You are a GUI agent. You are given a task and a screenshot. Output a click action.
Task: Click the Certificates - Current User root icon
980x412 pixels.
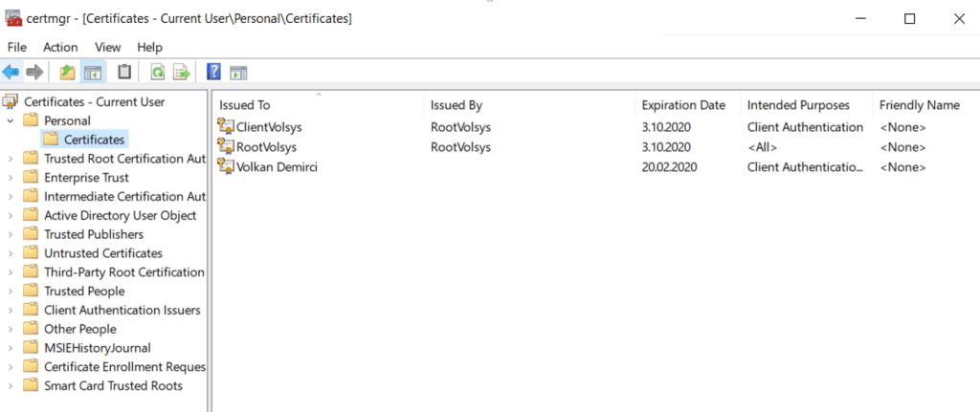pyautogui.click(x=11, y=101)
